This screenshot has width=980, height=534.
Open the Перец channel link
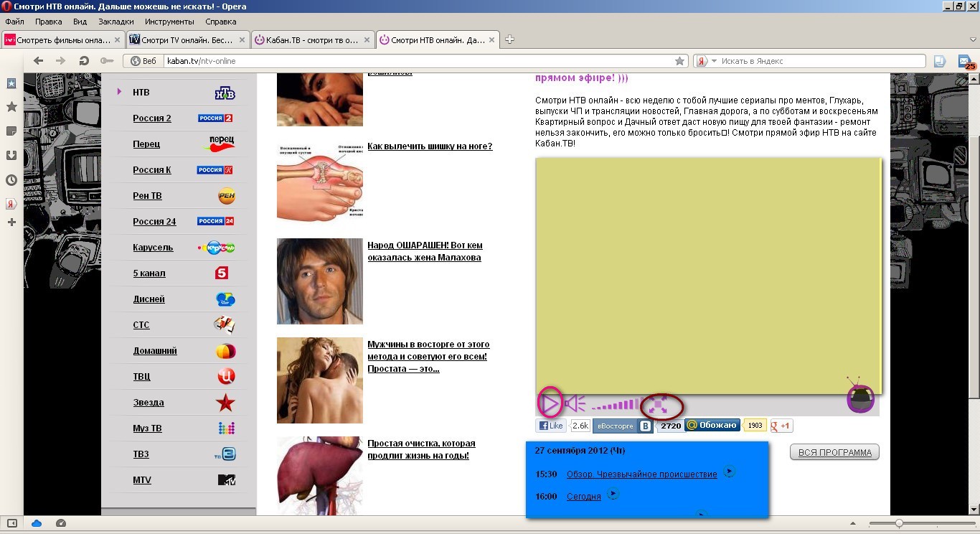(x=146, y=144)
